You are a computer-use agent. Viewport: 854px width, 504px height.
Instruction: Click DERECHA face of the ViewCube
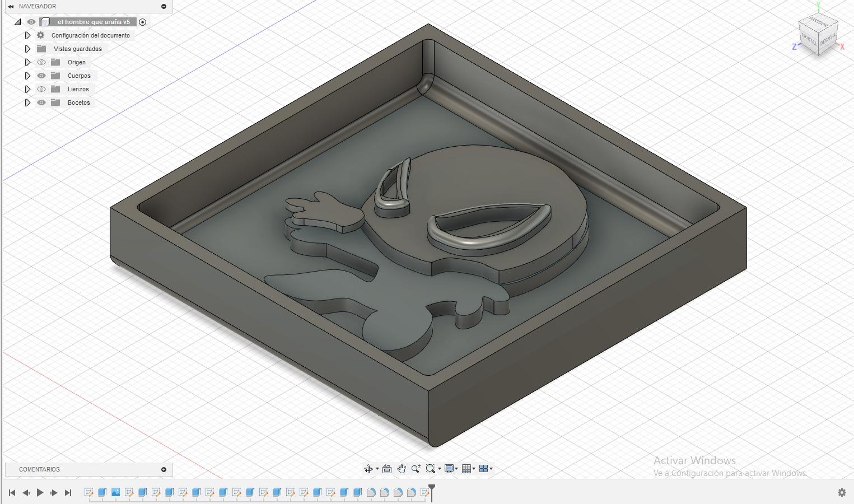(828, 39)
